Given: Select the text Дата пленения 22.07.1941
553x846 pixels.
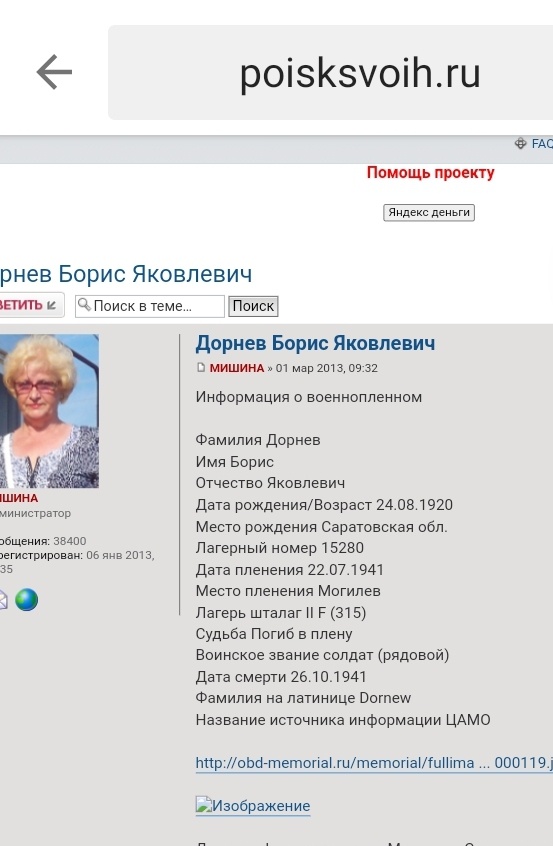Looking at the screenshot, I should 290,570.
